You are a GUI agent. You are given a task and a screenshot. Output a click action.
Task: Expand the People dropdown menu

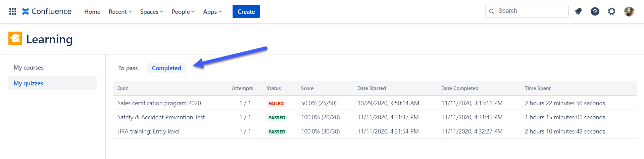183,11
